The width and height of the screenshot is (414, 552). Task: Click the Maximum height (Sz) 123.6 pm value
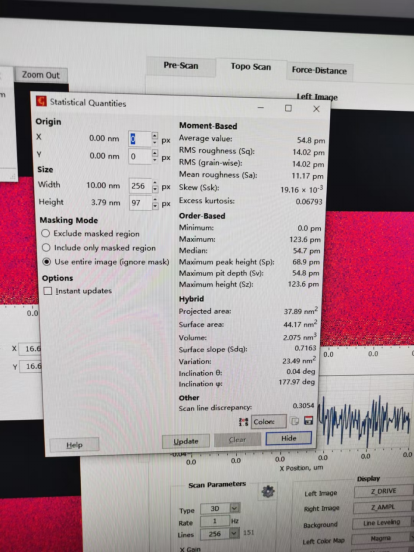(303, 284)
